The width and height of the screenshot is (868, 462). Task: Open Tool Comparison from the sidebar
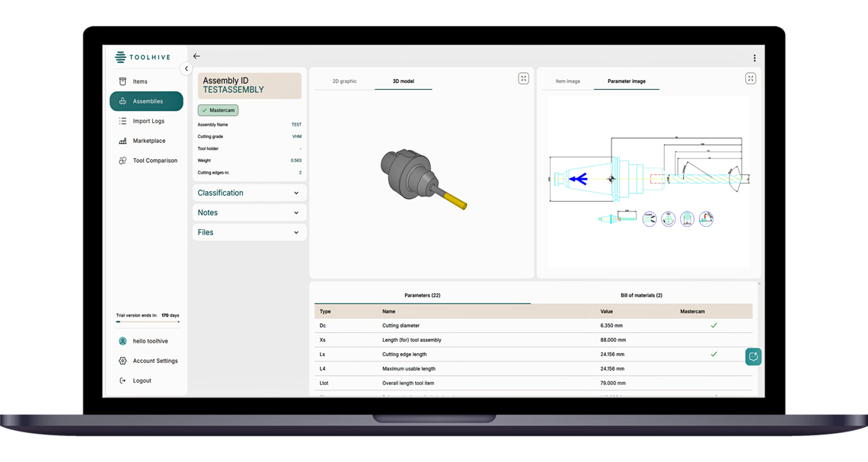tap(155, 161)
